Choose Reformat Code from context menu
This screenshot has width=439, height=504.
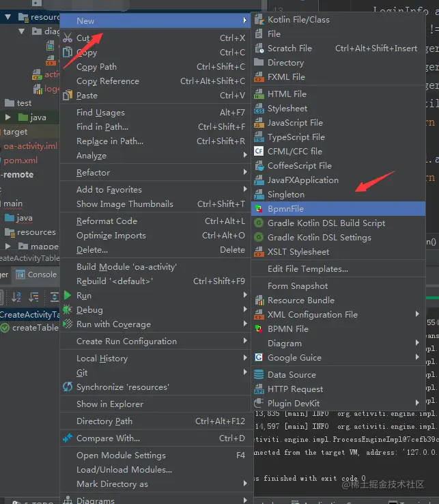coord(155,221)
